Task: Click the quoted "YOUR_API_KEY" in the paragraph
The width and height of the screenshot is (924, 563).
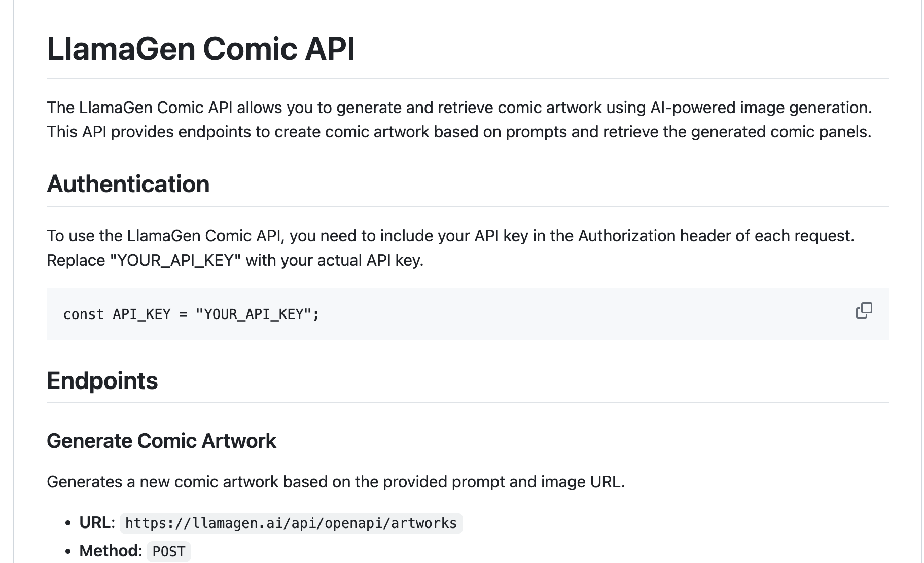Action: click(175, 260)
